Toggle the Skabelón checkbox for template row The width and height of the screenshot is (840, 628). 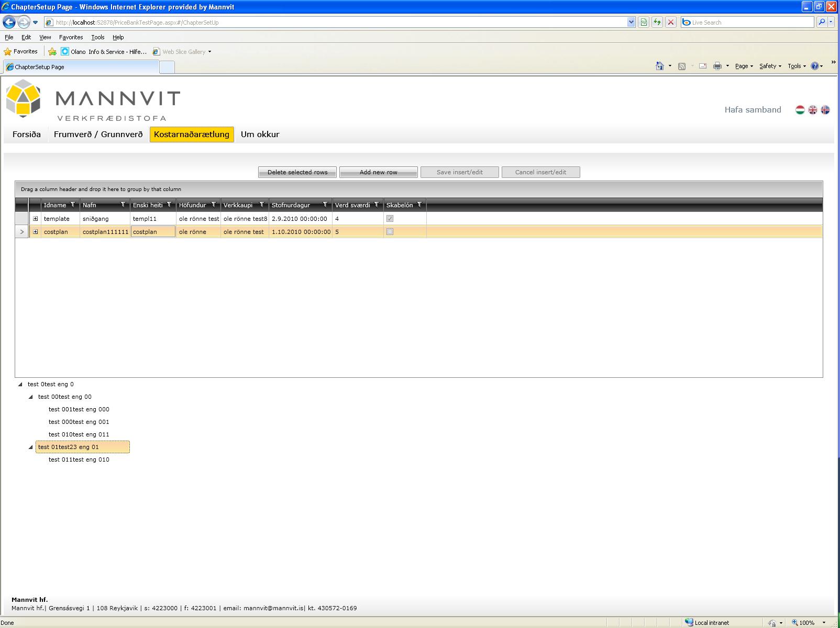point(390,218)
